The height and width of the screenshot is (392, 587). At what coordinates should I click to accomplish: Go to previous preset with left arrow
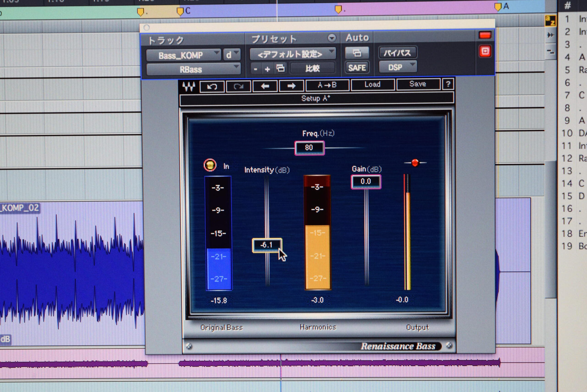[265, 86]
